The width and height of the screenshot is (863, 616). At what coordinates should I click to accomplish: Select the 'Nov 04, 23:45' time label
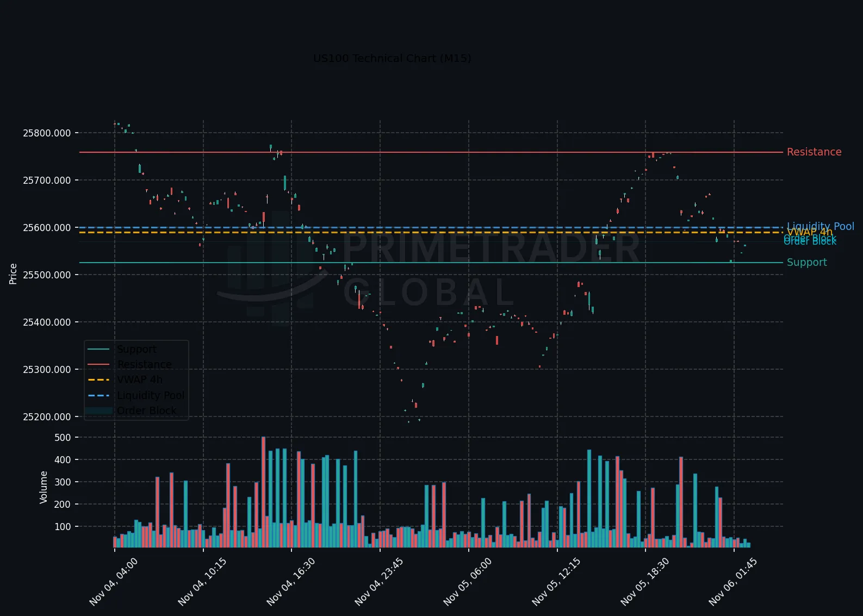click(x=379, y=581)
